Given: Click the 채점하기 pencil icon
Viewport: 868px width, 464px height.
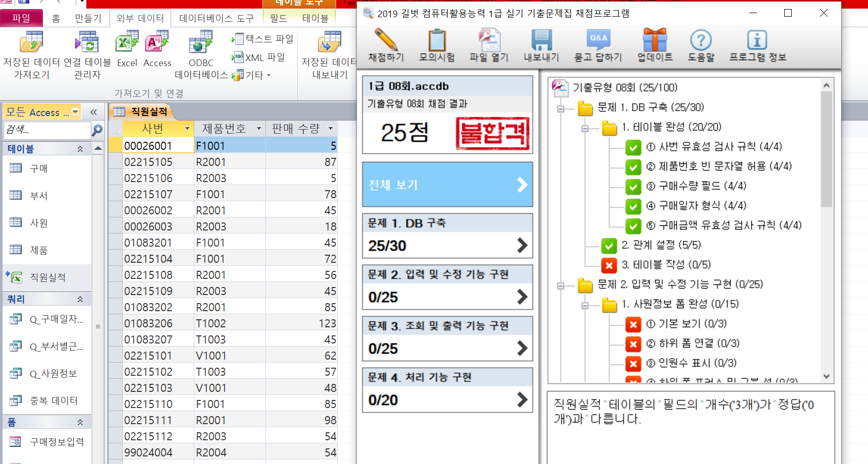Looking at the screenshot, I should tap(386, 41).
